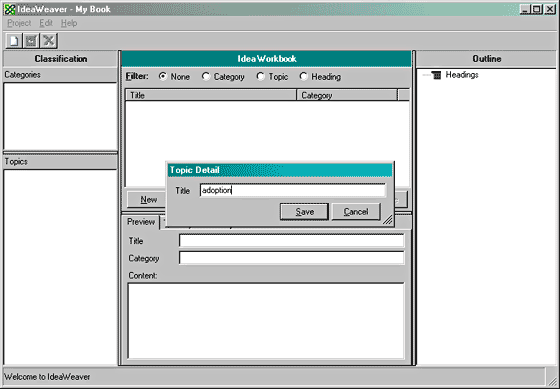Click the delete X toolbar icon
Screen dimensions: 560x389
49,40
